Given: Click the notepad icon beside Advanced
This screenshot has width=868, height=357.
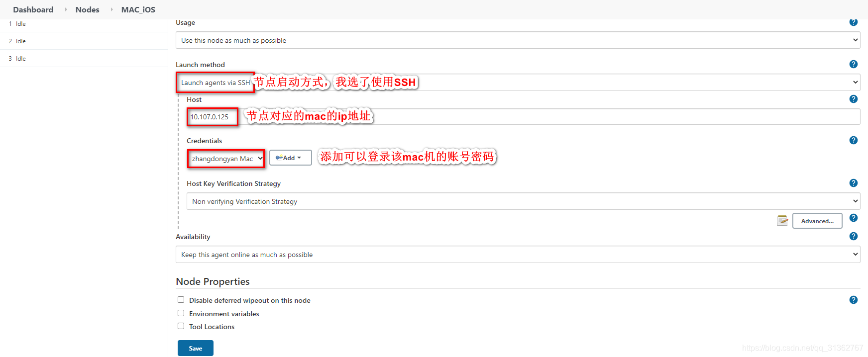Looking at the screenshot, I should click(782, 220).
